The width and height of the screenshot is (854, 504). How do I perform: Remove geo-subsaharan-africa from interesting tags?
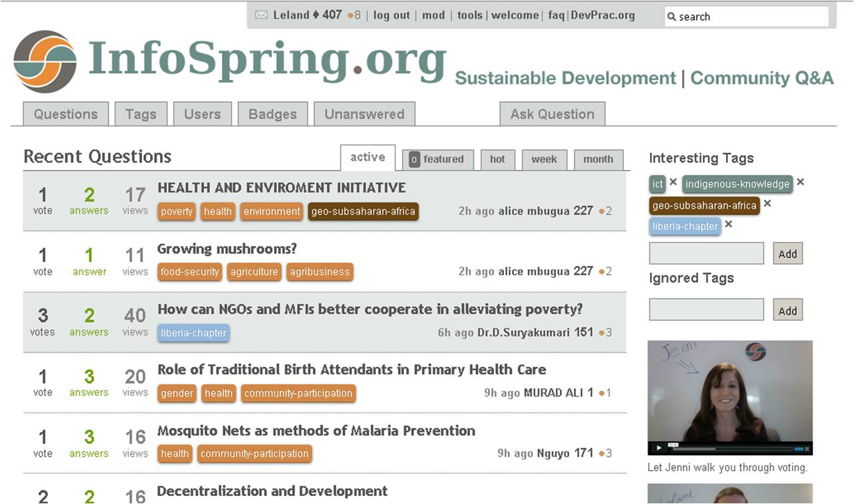point(767,203)
